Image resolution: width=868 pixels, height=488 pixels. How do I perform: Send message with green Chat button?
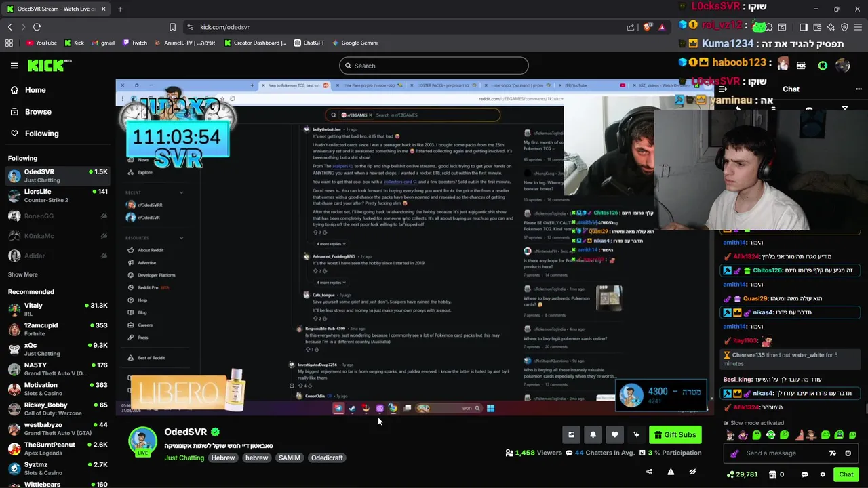846,474
